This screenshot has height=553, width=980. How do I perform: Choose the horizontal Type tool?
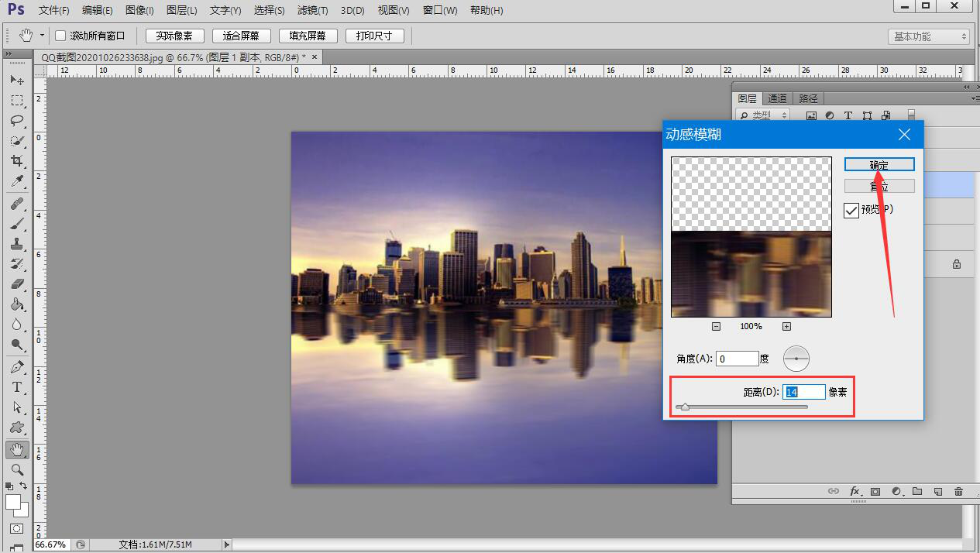pos(17,387)
